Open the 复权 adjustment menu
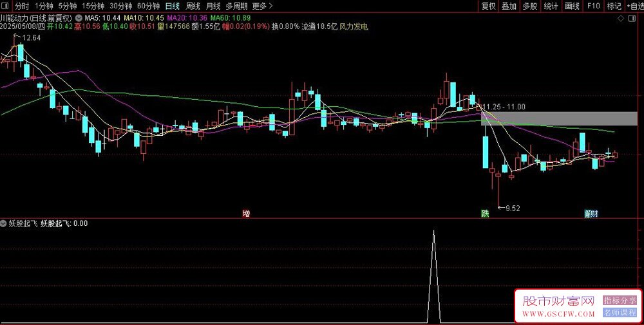The image size is (644, 325). 489,6
